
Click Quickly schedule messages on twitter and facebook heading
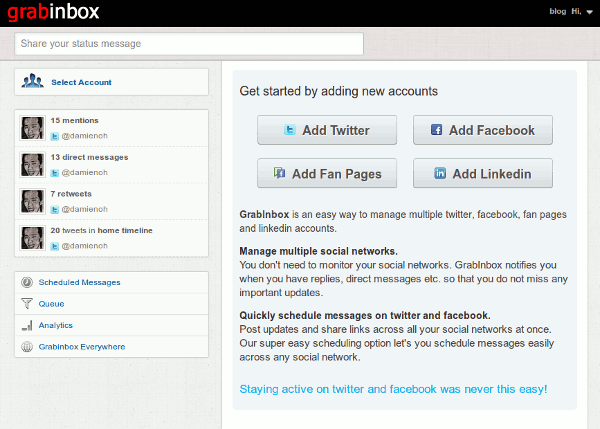tap(365, 315)
